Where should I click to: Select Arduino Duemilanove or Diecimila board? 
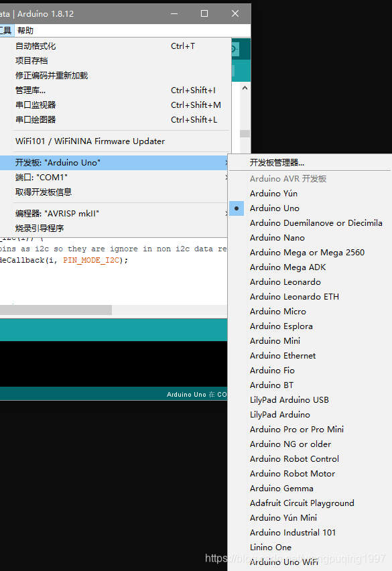310,223
